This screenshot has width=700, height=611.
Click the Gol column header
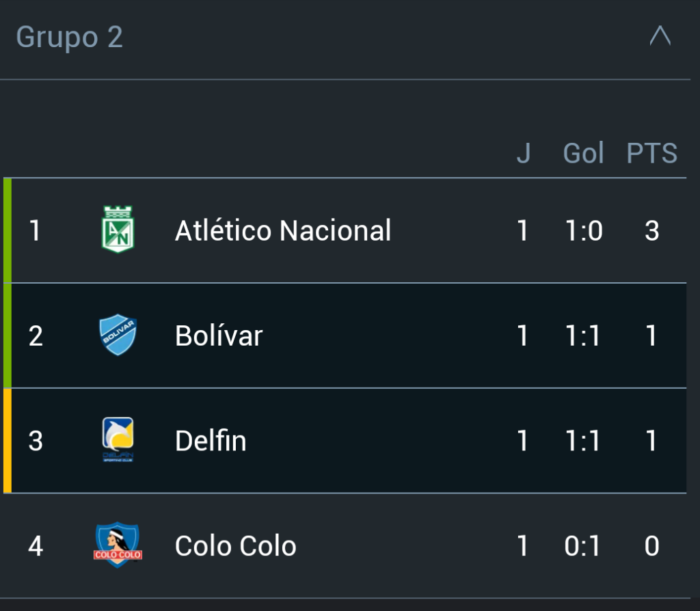[x=583, y=153]
